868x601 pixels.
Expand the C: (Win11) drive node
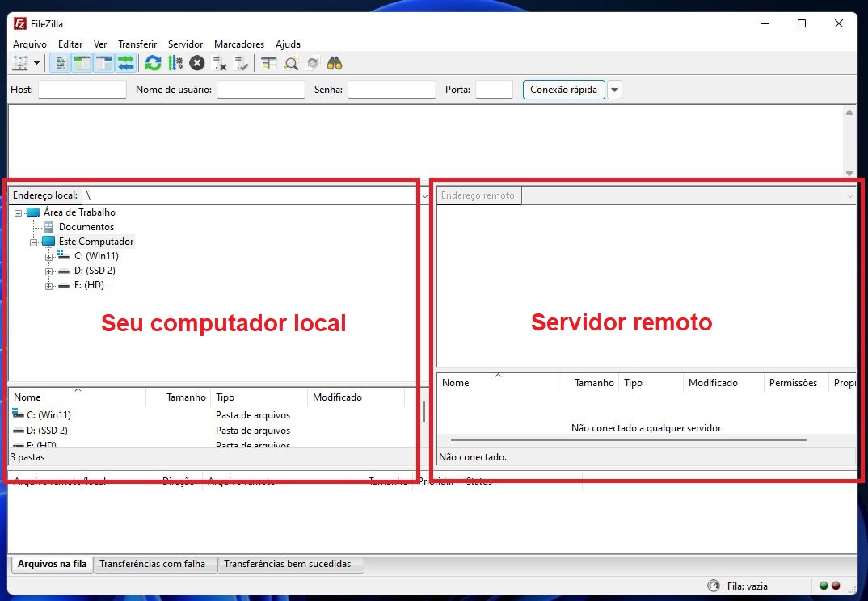48,257
